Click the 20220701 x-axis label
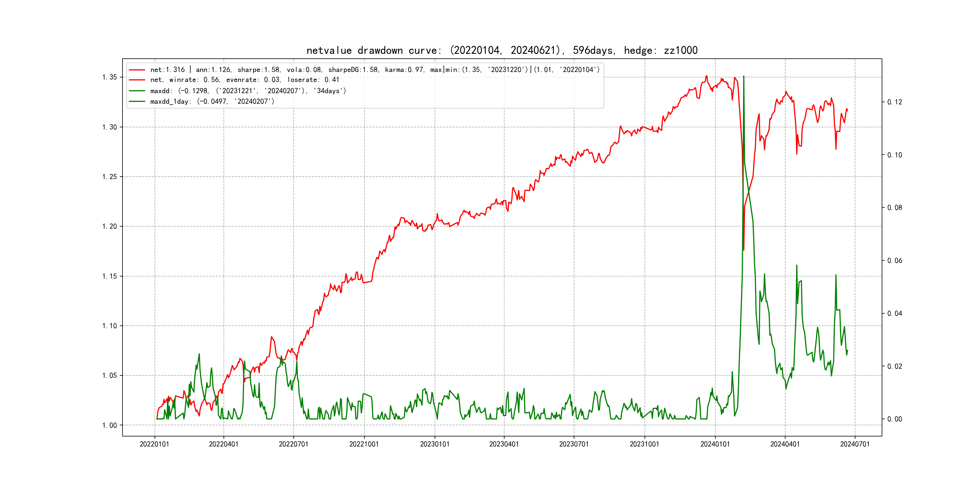This screenshot has height=490, width=980. click(x=293, y=444)
